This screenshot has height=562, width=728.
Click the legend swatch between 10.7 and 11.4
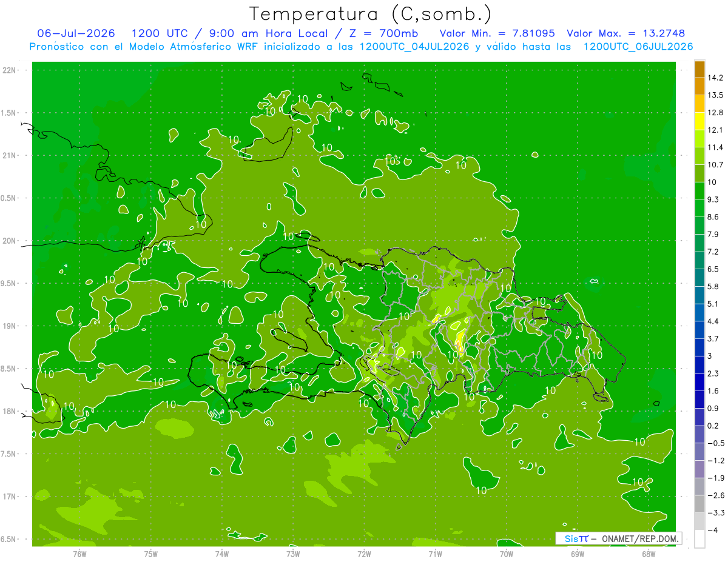tap(699, 156)
